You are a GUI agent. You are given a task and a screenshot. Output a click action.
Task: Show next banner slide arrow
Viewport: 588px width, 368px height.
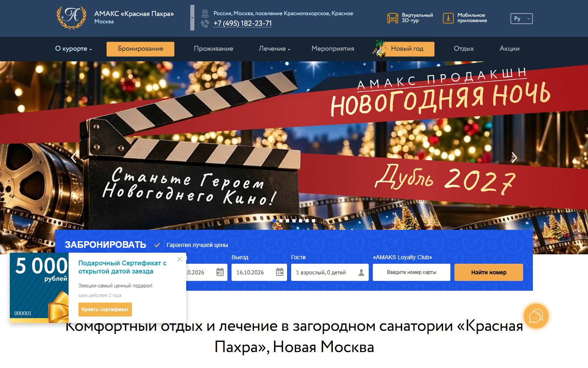tap(514, 157)
